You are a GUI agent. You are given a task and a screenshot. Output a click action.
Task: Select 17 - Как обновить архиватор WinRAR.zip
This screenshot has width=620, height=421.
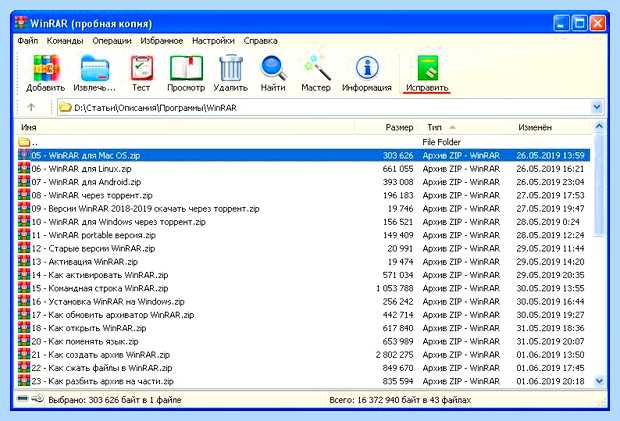[x=304, y=315]
